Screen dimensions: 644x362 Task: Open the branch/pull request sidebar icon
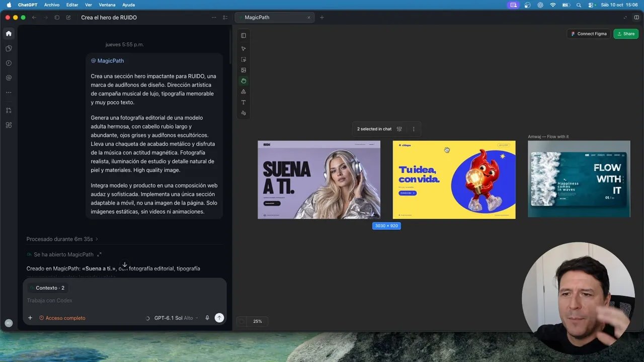pyautogui.click(x=9, y=111)
